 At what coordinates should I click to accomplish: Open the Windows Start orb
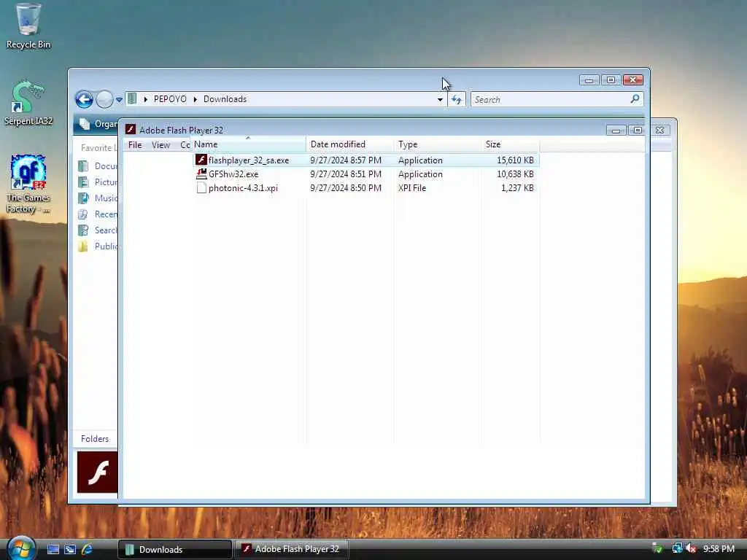coord(20,548)
